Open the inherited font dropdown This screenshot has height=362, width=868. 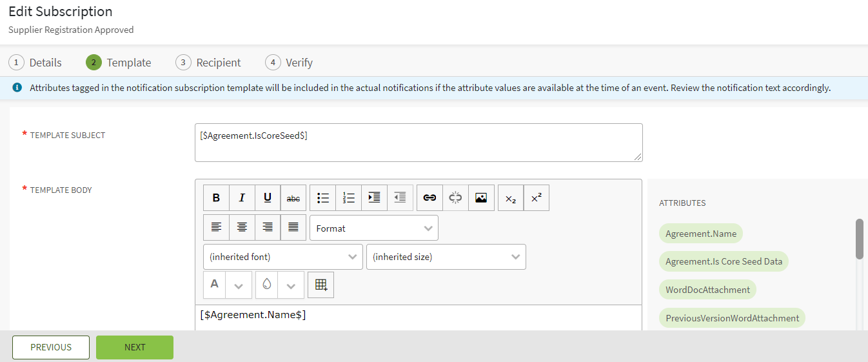click(282, 256)
